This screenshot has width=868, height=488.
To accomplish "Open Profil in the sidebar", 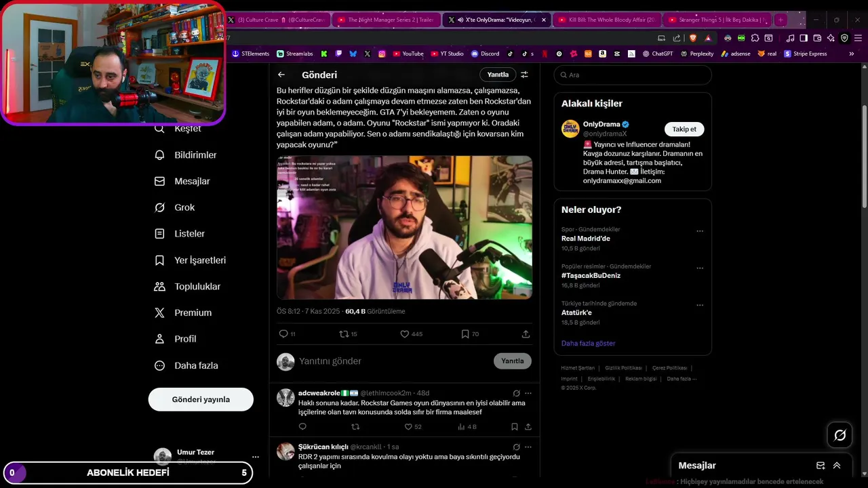I will point(175,339).
